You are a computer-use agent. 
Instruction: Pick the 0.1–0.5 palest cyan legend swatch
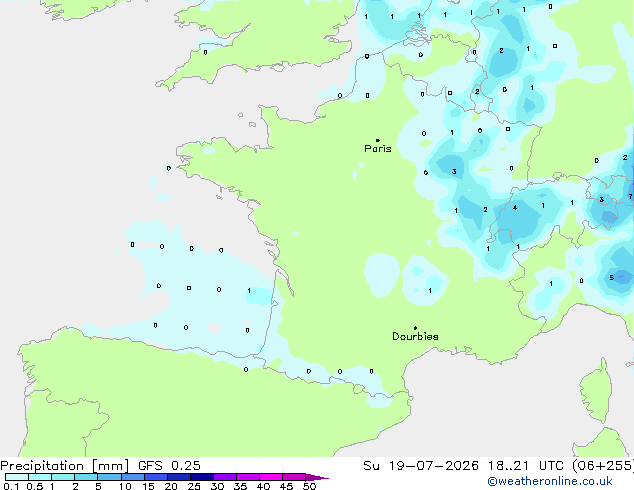17,477
